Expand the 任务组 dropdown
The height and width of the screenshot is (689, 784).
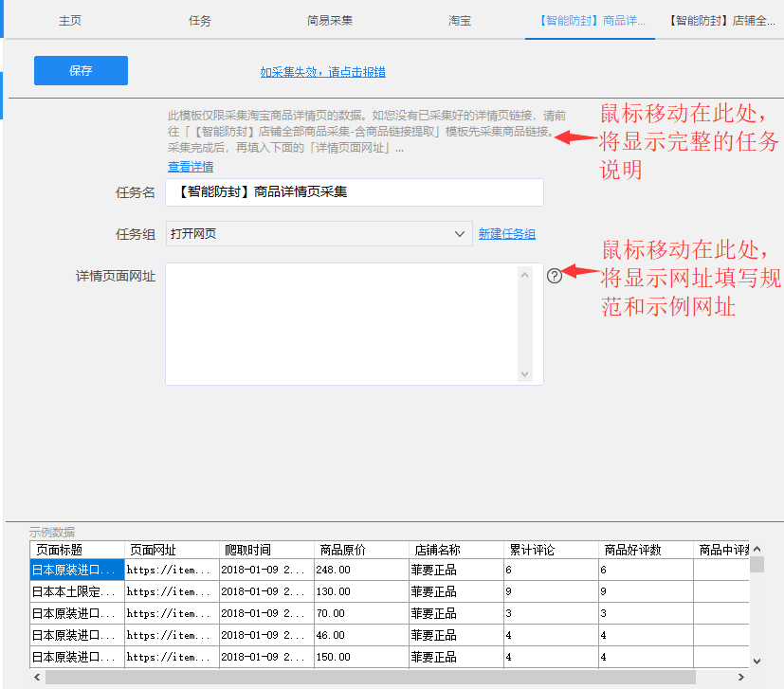pos(319,233)
